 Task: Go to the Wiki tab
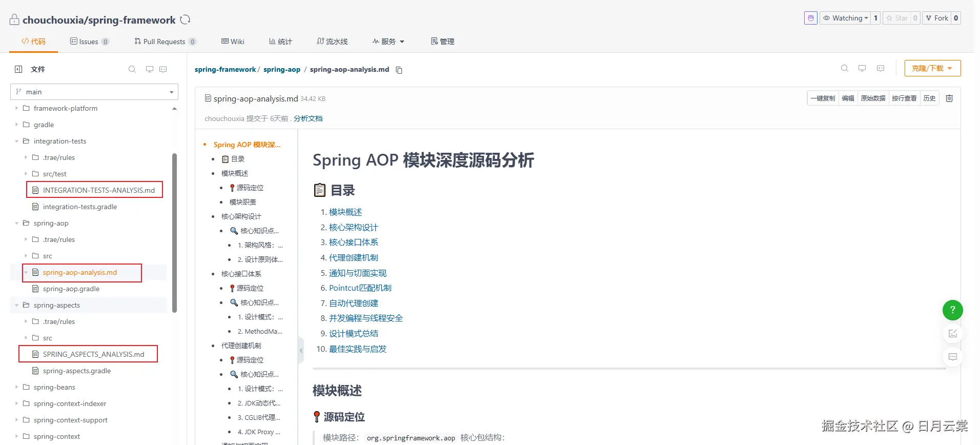click(x=233, y=42)
